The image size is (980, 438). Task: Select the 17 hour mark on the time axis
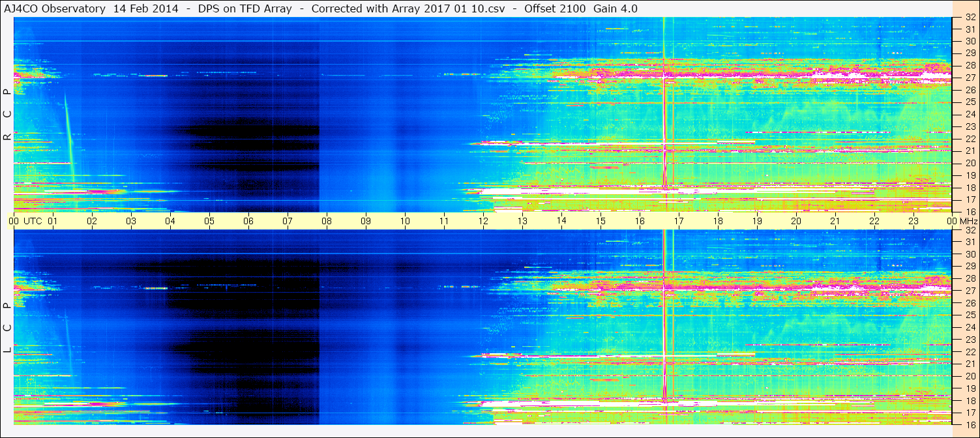pyautogui.click(x=679, y=221)
